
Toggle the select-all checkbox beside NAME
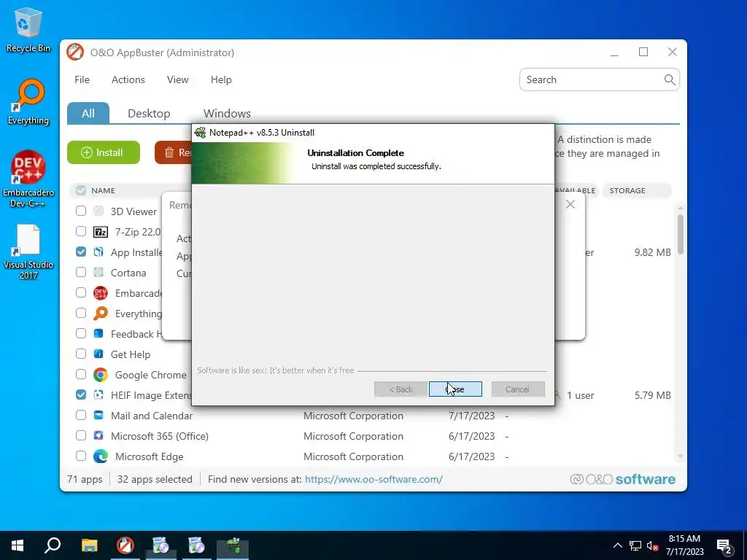(80, 190)
